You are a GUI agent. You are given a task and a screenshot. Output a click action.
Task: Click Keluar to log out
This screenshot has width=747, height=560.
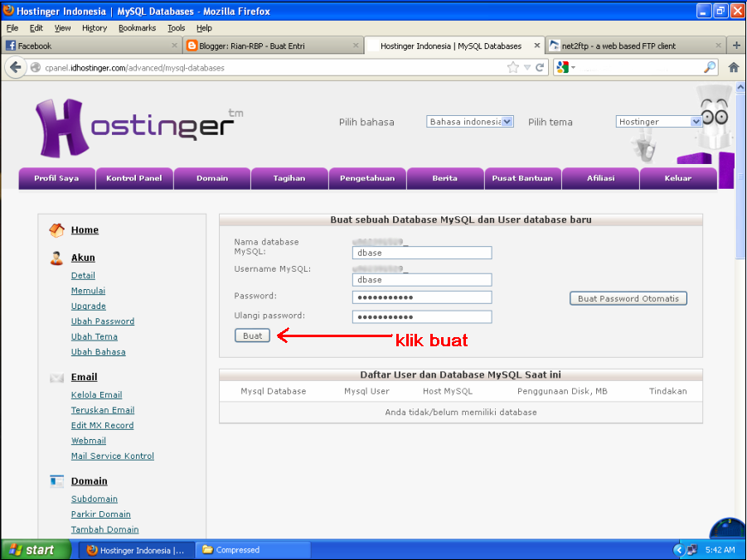coord(678,178)
